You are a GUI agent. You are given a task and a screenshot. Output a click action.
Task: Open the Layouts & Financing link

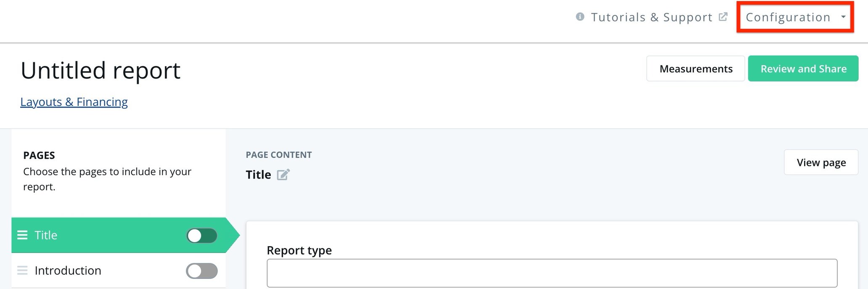74,102
